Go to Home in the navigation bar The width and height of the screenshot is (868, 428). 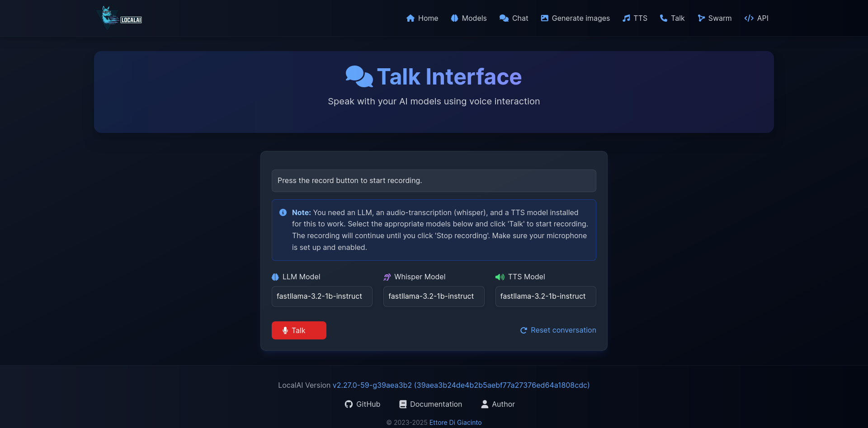pos(428,18)
